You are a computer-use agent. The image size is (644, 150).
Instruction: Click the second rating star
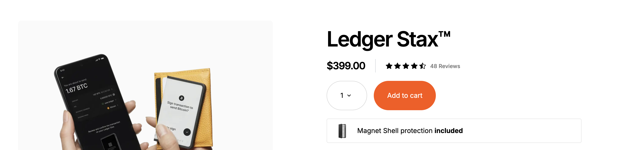(397, 66)
